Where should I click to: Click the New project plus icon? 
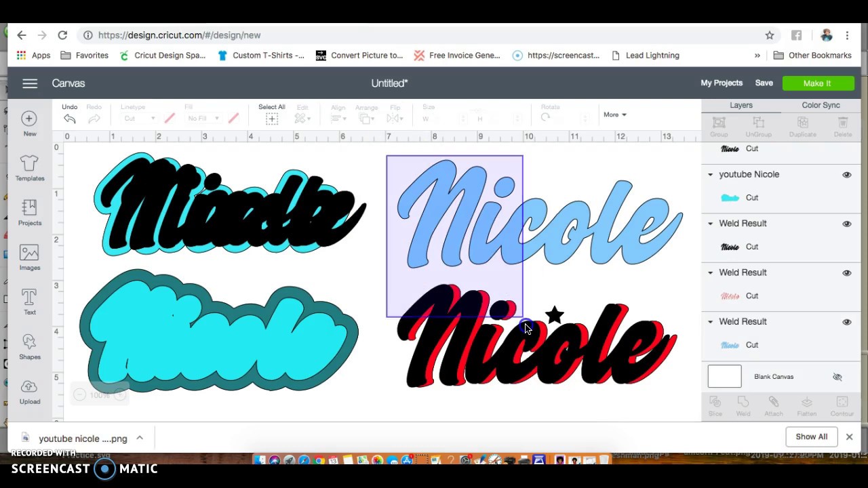pyautogui.click(x=28, y=119)
